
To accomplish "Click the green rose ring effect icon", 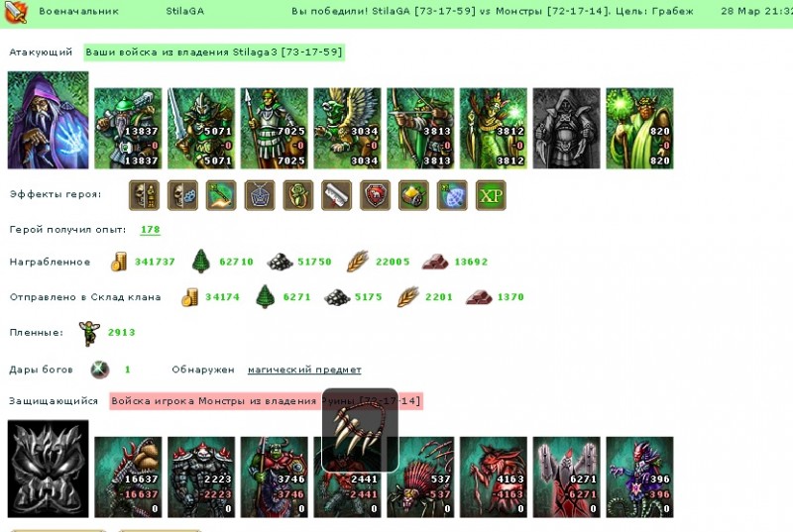I will pos(298,195).
